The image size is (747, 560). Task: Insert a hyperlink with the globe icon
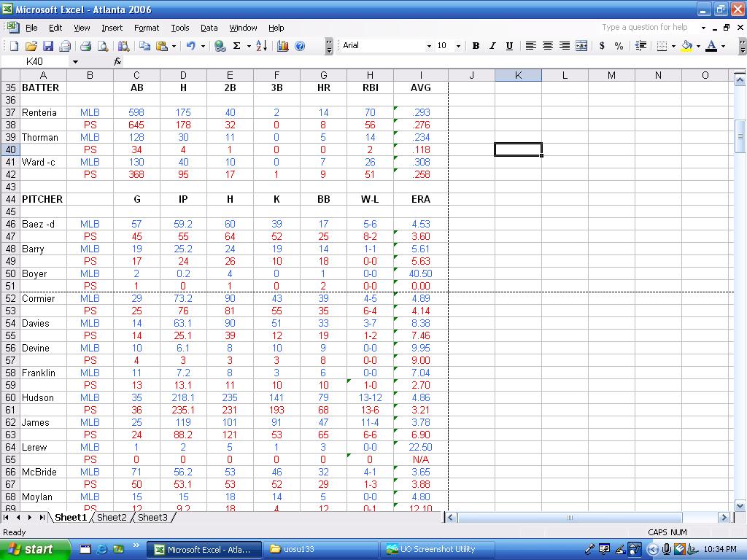point(220,46)
